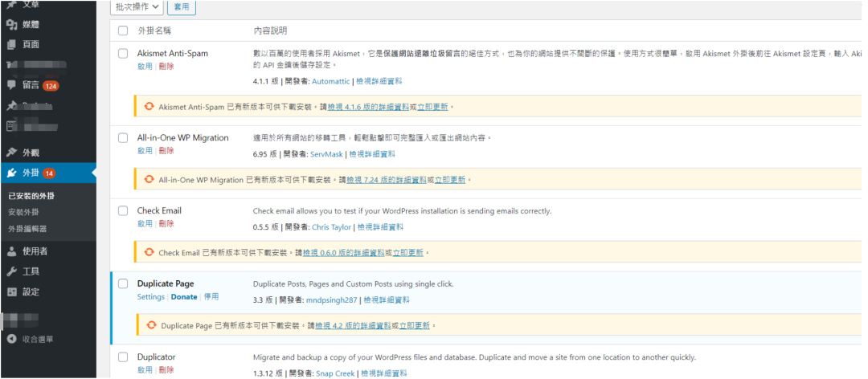Check the All-in-One WP Migration checkbox

pyautogui.click(x=123, y=138)
